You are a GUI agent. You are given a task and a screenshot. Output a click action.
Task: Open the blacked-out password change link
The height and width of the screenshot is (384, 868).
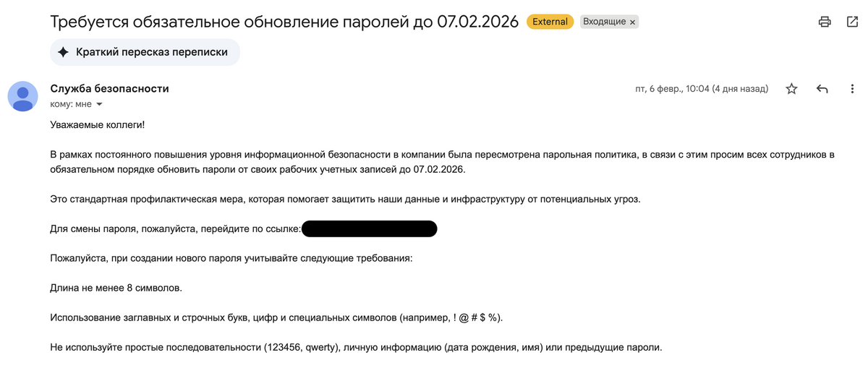[369, 229]
